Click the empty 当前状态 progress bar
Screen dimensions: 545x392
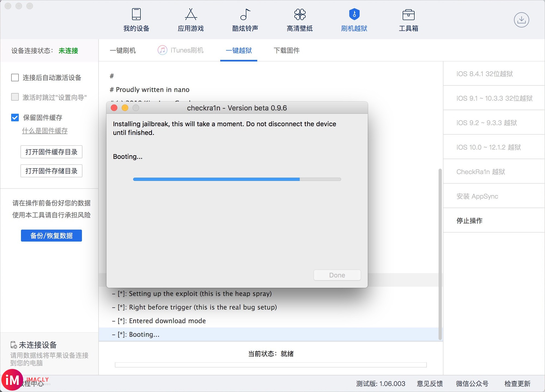coord(271,365)
